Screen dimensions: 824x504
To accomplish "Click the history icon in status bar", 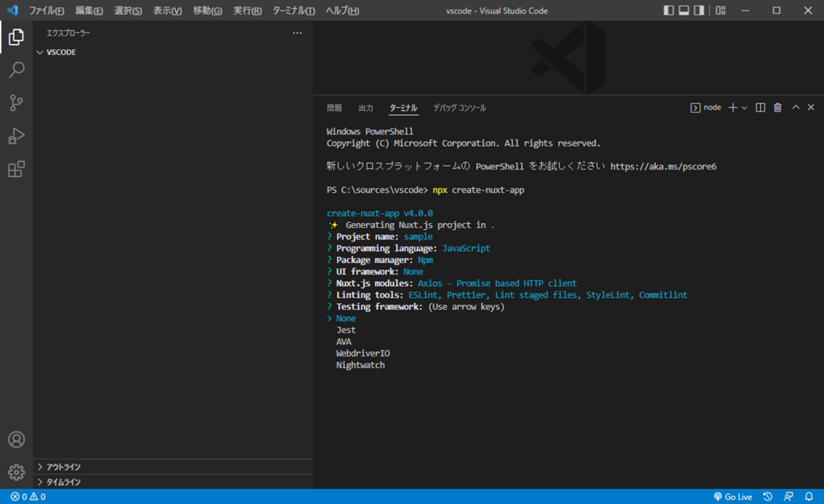I will 768,496.
